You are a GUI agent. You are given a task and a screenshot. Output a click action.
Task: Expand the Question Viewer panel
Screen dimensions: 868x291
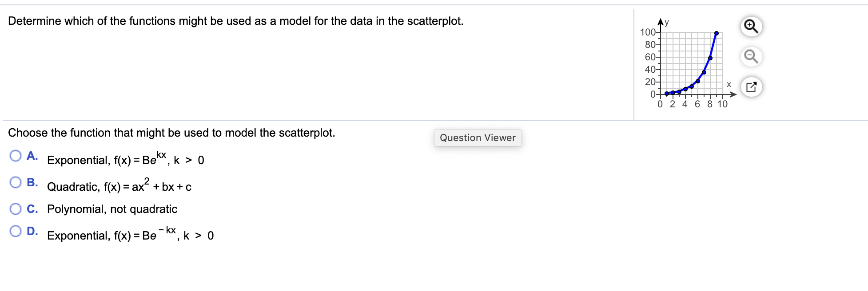click(x=478, y=138)
